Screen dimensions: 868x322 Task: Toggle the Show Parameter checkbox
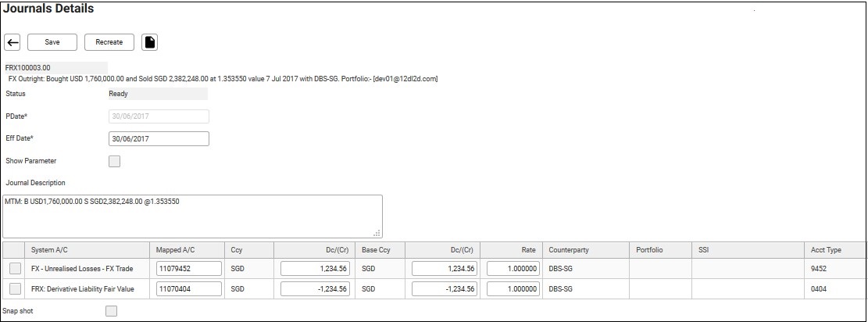(115, 161)
